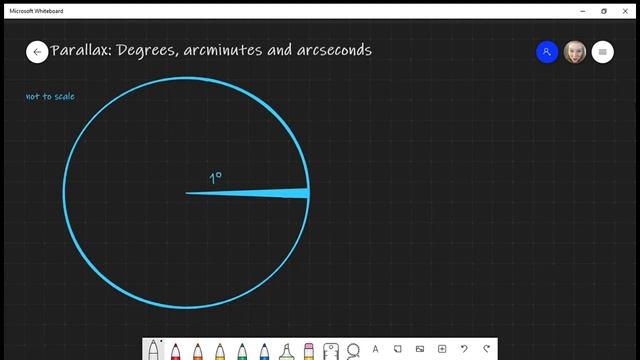Open the user profile avatar
This screenshot has width=640, height=360.
click(575, 52)
